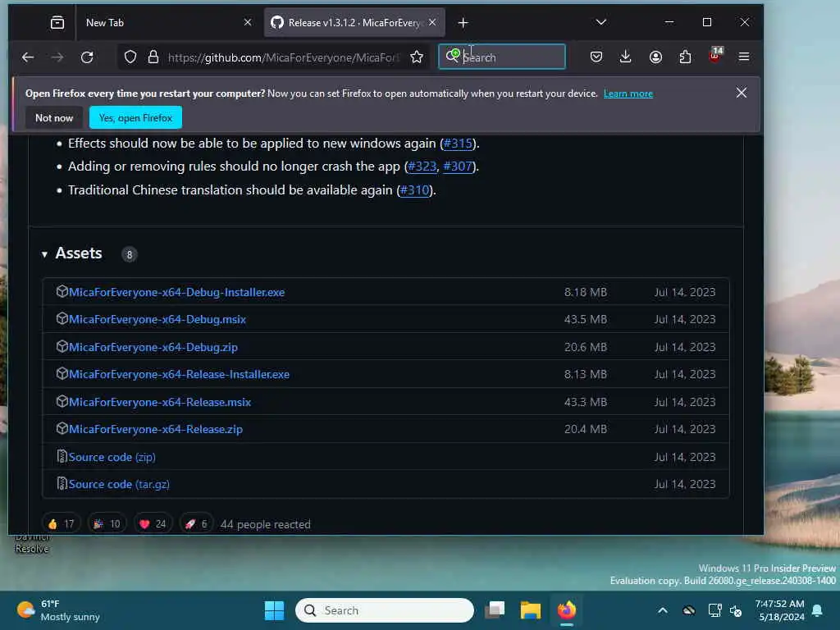Open network status tray icon
The height and width of the screenshot is (630, 840).
point(714,610)
